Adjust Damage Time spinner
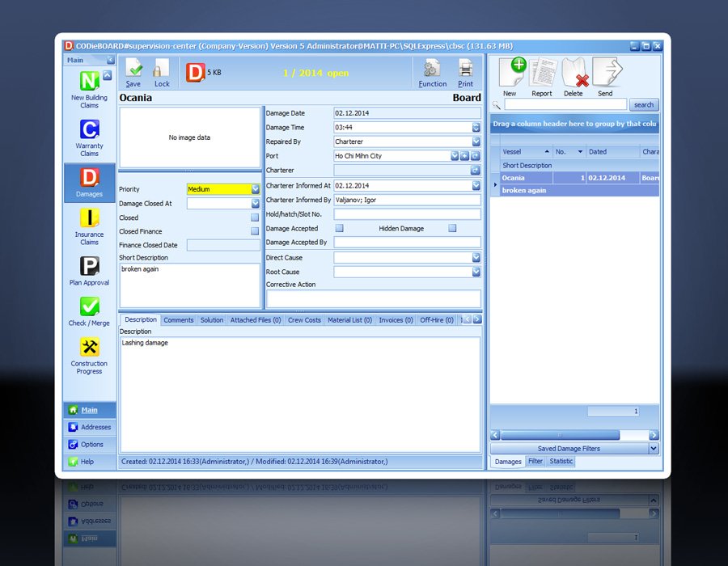 click(476, 127)
